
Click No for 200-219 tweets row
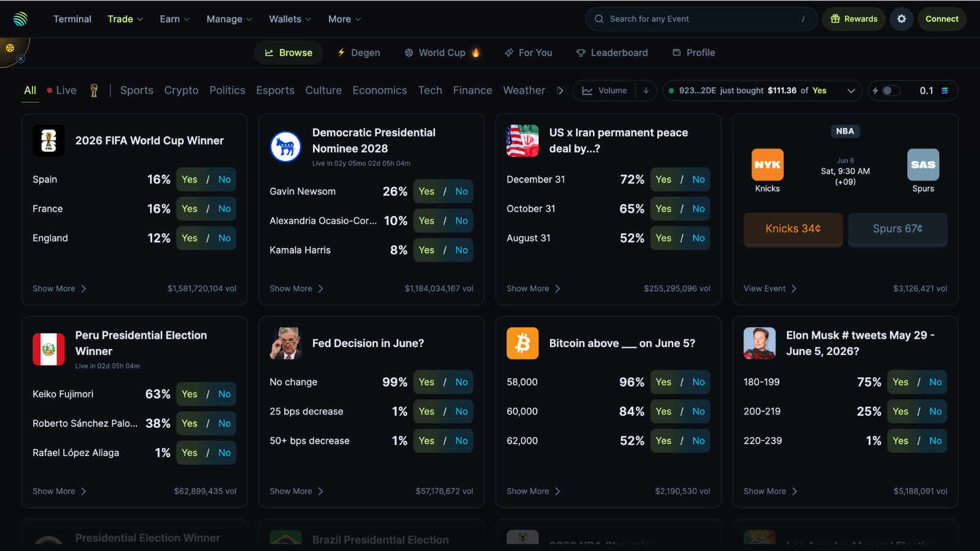(936, 411)
